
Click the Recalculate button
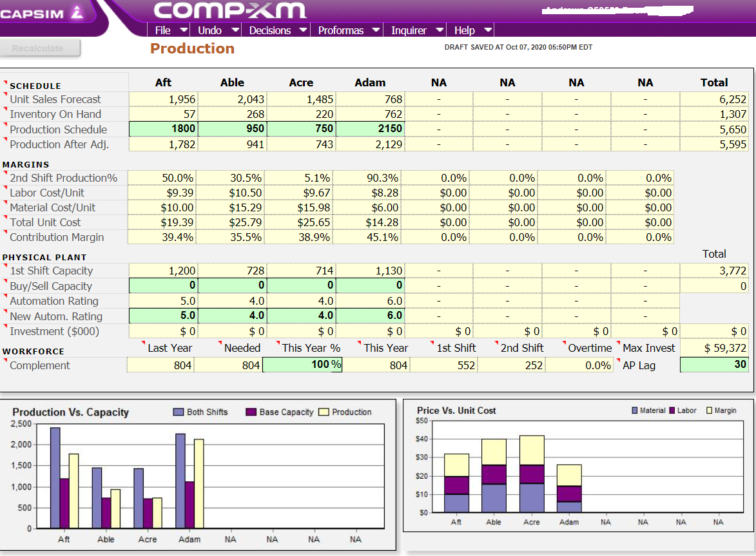(40, 48)
